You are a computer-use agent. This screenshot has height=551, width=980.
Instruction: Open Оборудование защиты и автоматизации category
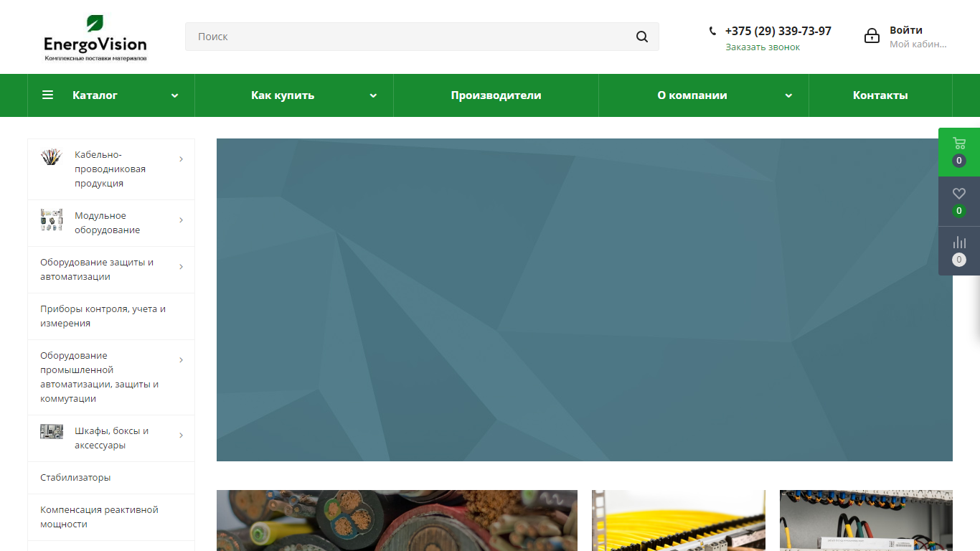point(97,270)
